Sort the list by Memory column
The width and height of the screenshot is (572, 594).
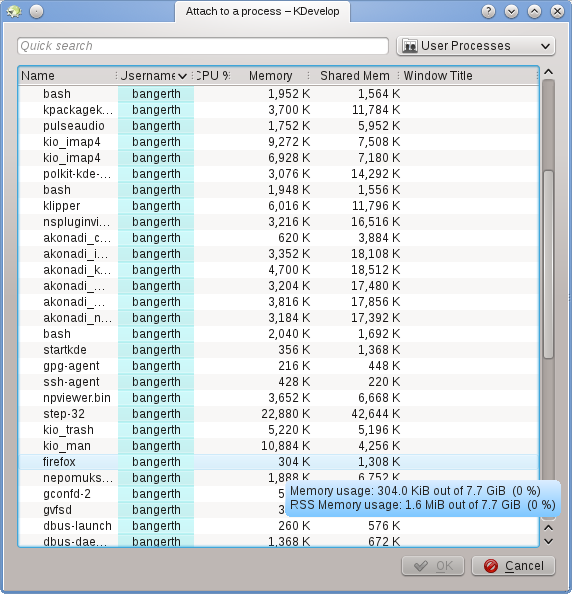270,76
